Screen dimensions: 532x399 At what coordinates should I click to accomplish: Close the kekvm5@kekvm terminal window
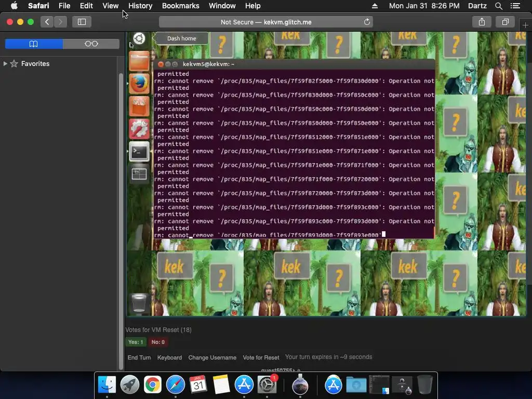tap(161, 64)
